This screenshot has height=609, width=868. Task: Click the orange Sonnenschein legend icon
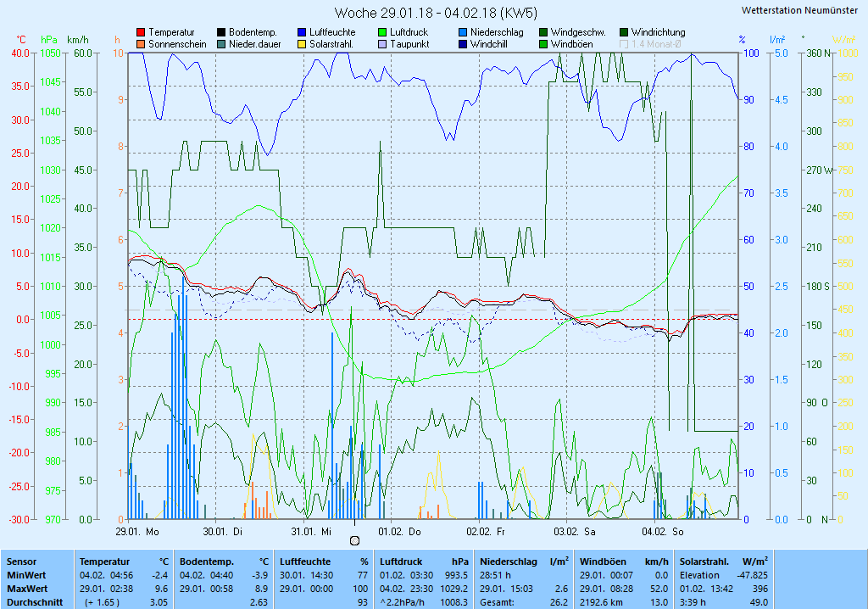click(x=141, y=43)
